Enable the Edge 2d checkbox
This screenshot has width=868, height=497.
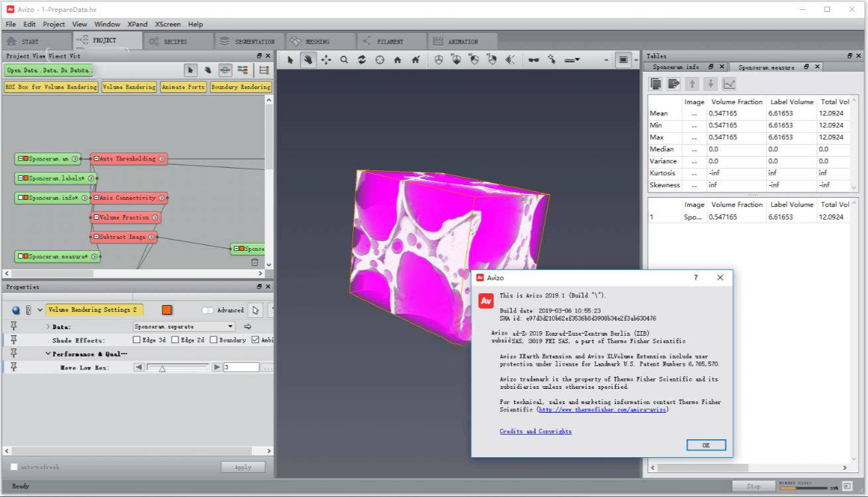tap(175, 340)
